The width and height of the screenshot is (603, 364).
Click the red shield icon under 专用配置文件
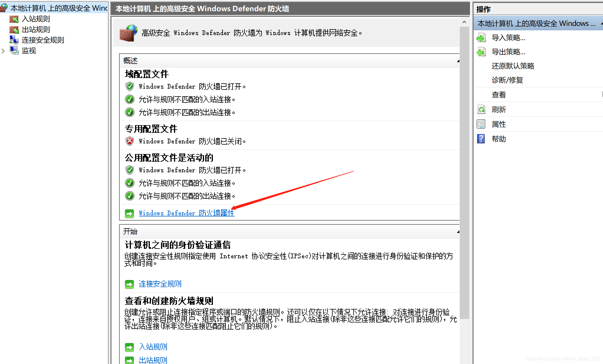130,141
